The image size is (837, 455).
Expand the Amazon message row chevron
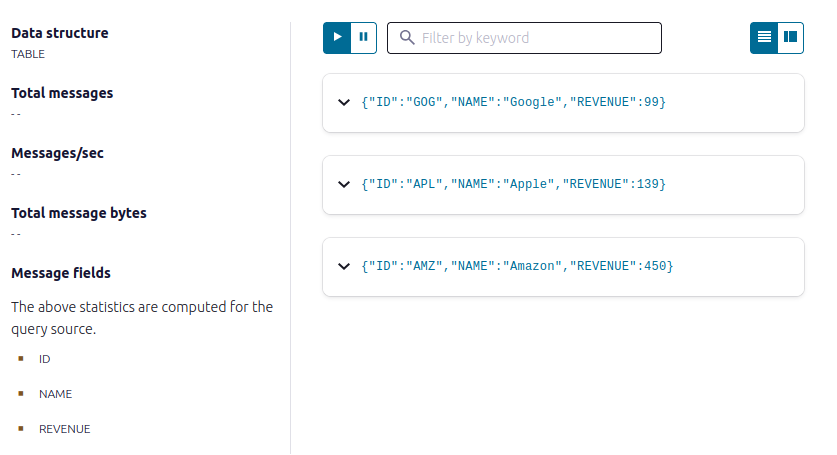[x=344, y=266]
